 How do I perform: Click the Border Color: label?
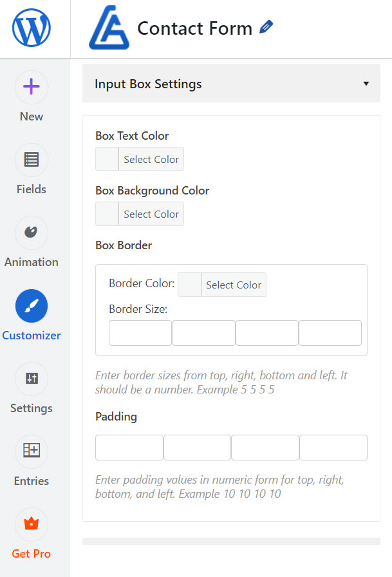pos(142,283)
